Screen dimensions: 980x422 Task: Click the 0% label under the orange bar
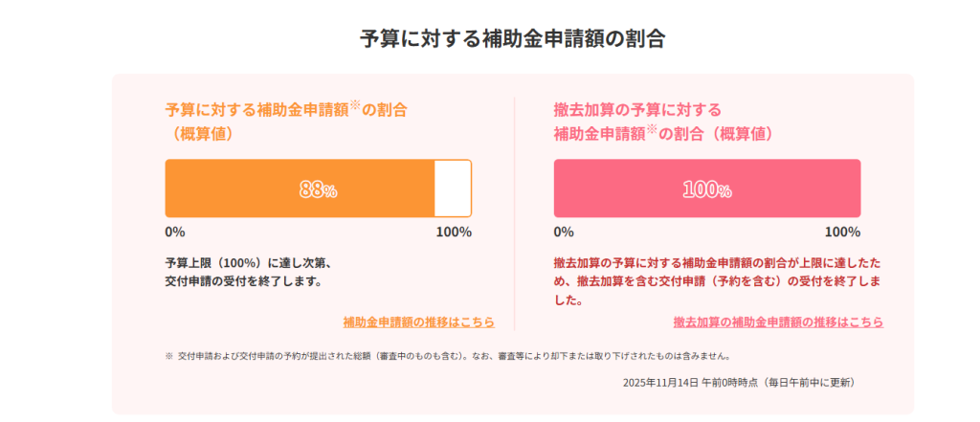click(x=175, y=232)
